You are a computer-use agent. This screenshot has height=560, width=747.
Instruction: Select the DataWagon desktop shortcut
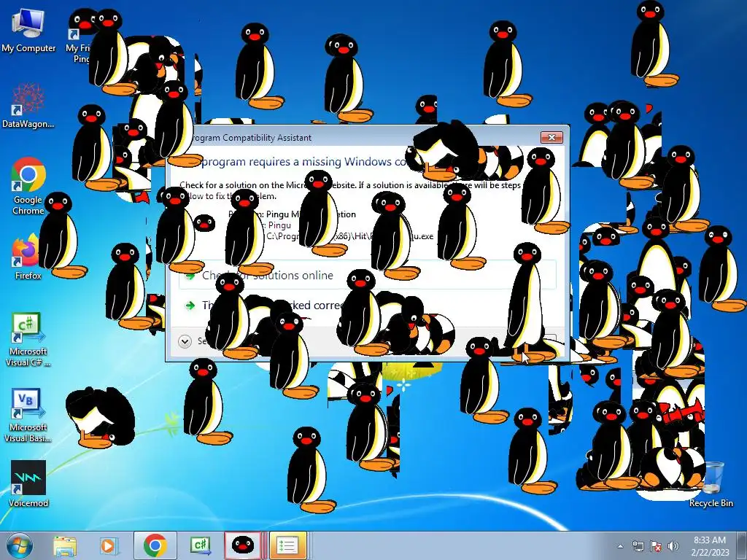28,105
